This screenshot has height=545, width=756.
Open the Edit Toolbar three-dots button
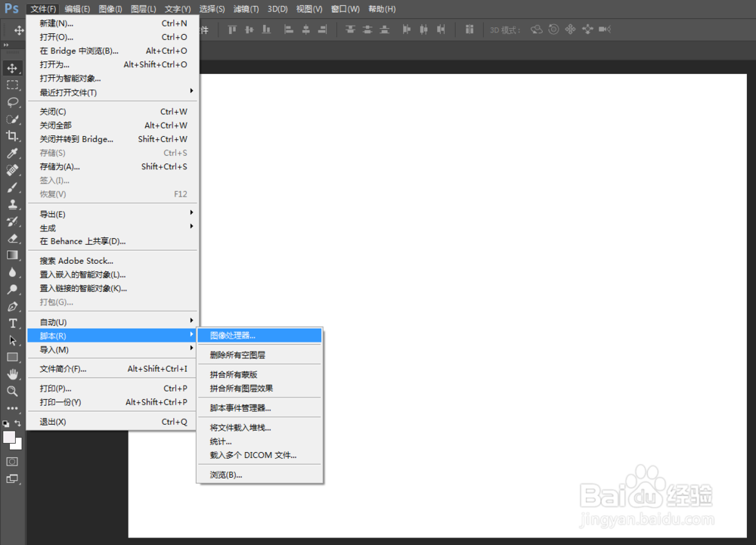point(13,408)
